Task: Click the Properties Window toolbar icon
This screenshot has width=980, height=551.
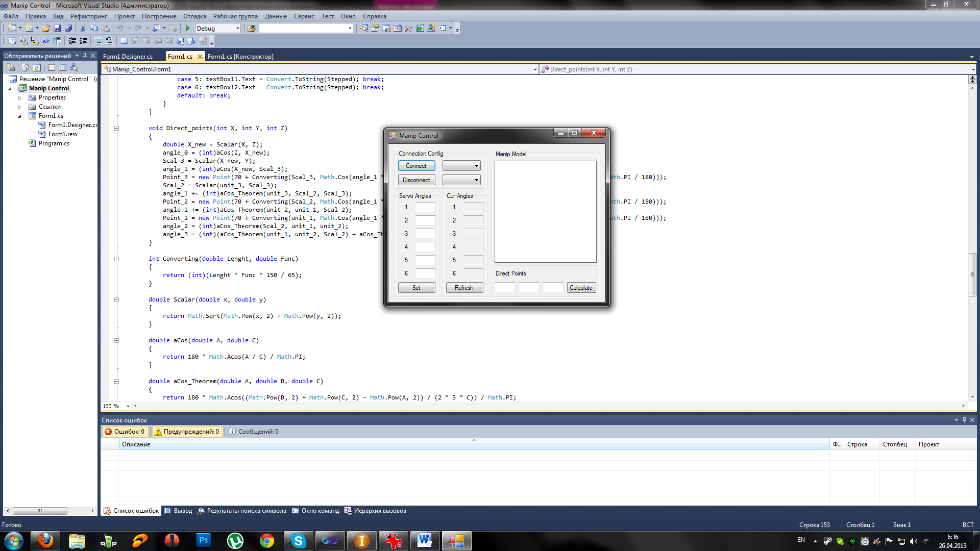Action: (x=375, y=29)
